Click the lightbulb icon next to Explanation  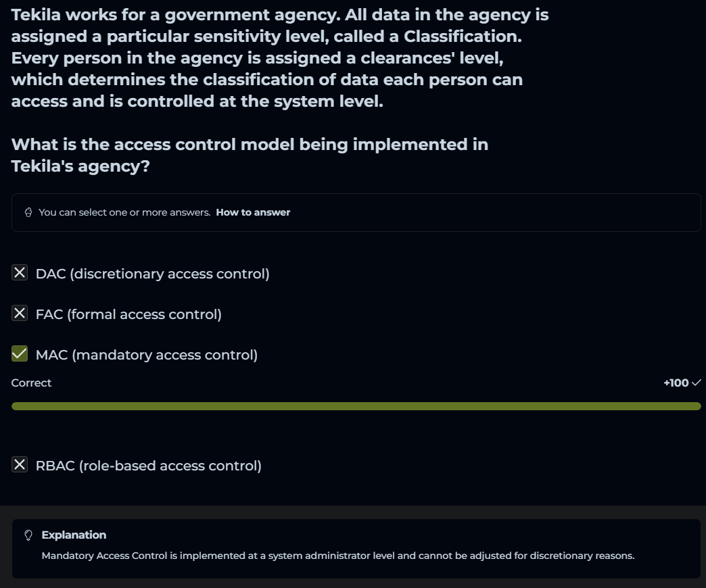point(28,535)
